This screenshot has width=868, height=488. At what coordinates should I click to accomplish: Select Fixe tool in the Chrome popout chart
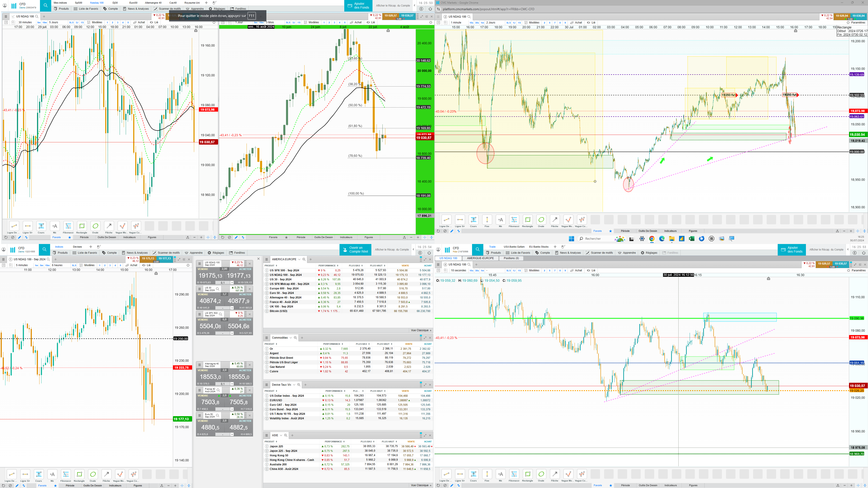tap(487, 220)
